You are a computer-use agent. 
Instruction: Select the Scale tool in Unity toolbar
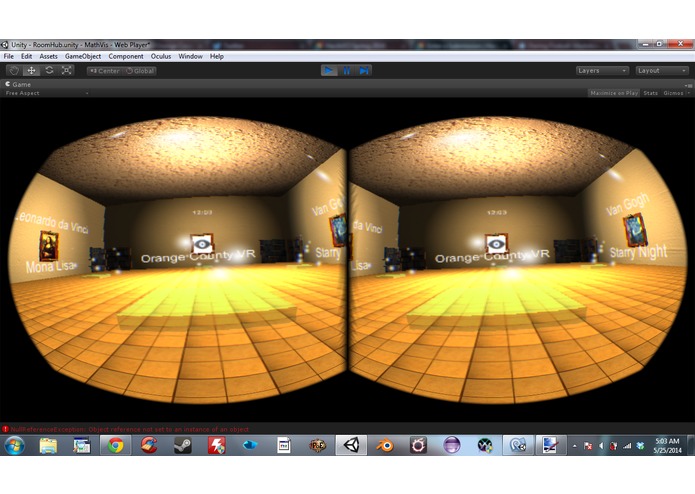point(66,70)
